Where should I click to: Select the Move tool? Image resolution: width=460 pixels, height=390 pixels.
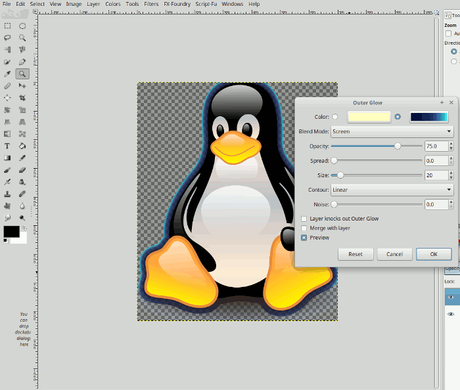point(22,86)
